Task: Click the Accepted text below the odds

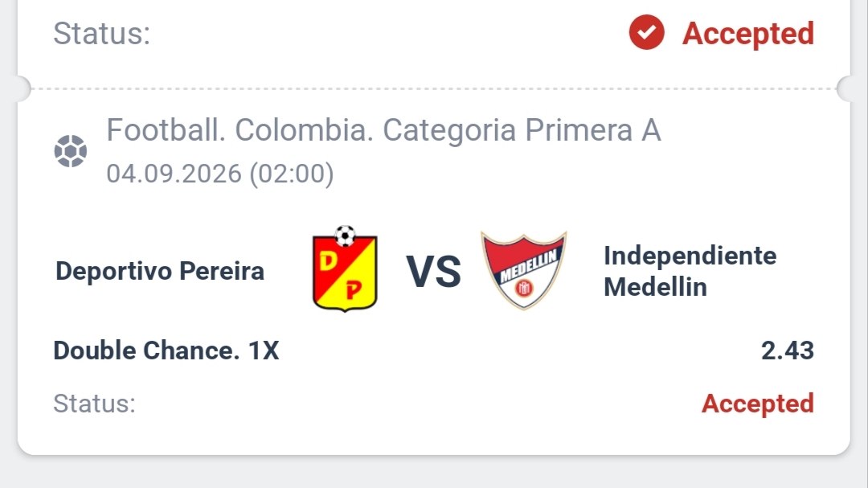Action: tap(758, 404)
